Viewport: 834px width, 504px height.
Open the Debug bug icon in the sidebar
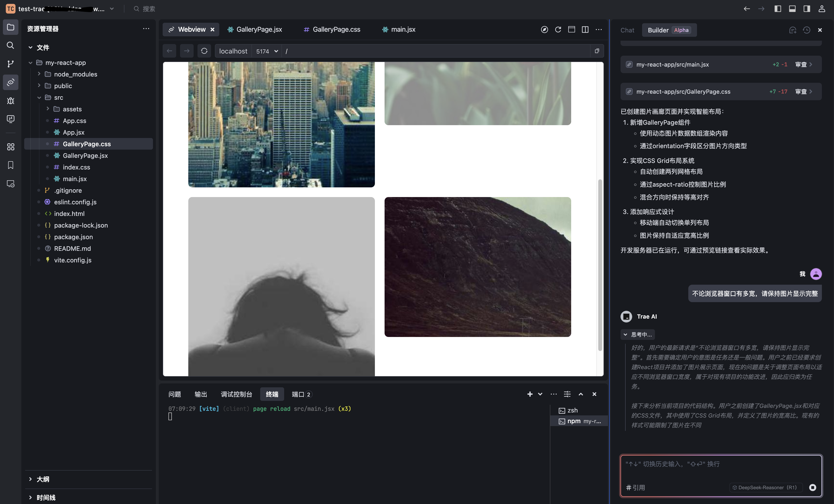10,100
